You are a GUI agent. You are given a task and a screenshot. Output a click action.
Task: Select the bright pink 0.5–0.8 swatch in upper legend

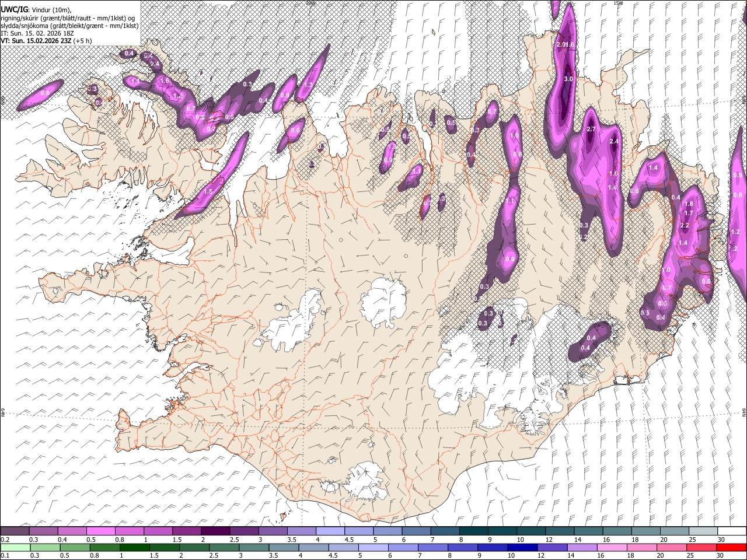102,531
